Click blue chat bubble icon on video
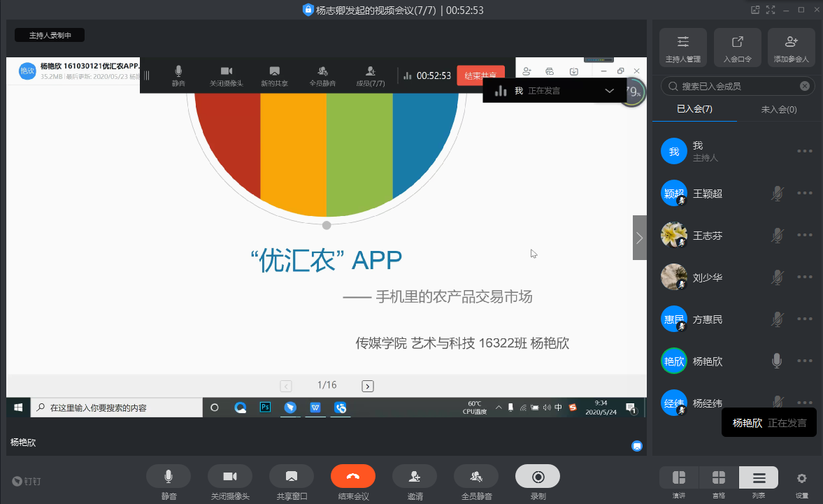 tap(637, 446)
